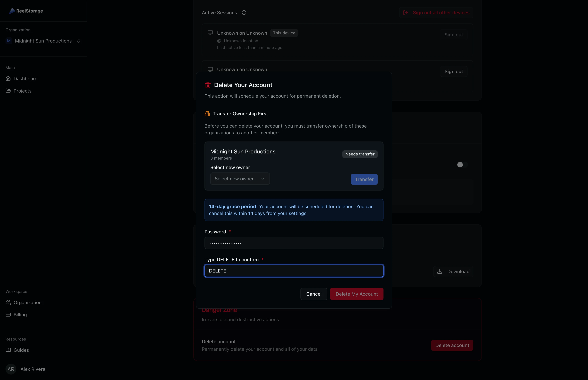Select Organization under Workspace

pyautogui.click(x=27, y=302)
